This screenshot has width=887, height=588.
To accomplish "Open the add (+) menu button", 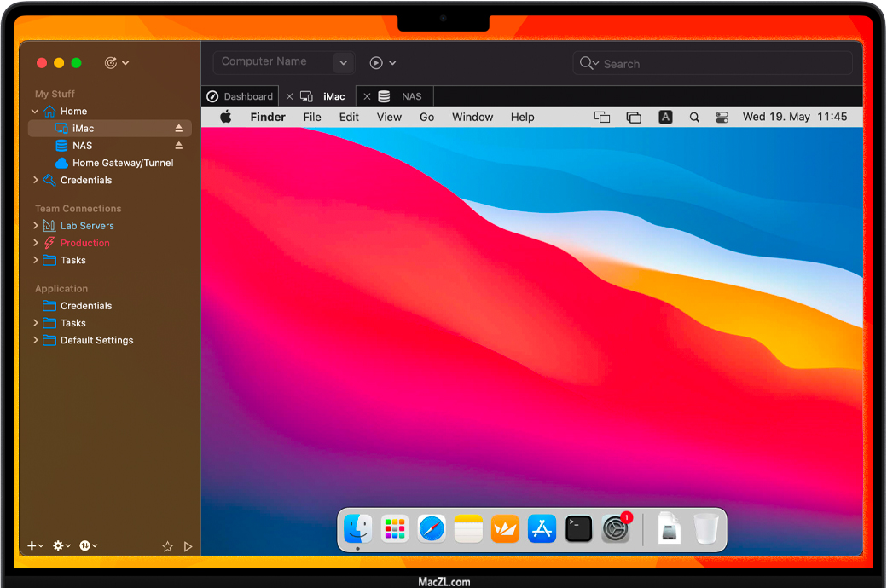I will [x=35, y=545].
